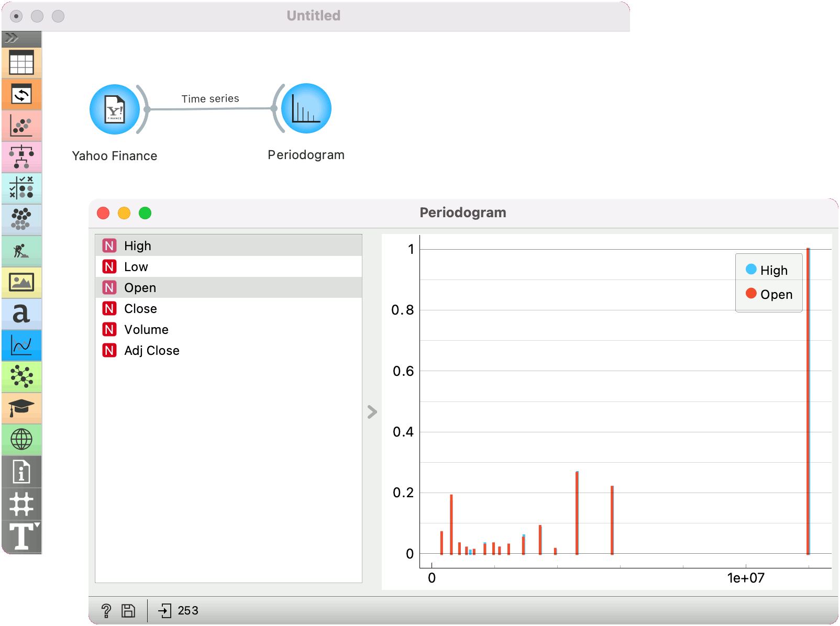Select the Low variable in list
Image resolution: width=840 pixels, height=626 pixels.
[x=136, y=267]
